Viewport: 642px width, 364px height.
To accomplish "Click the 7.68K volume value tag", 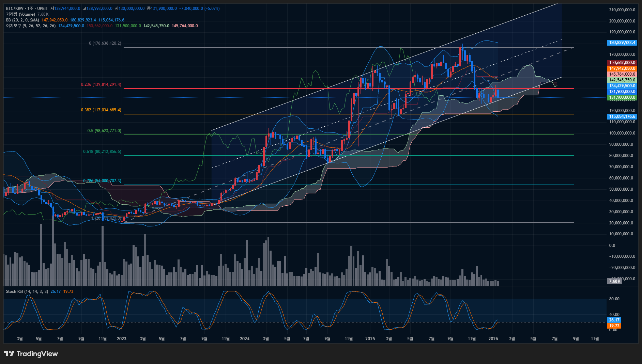I will click(614, 281).
